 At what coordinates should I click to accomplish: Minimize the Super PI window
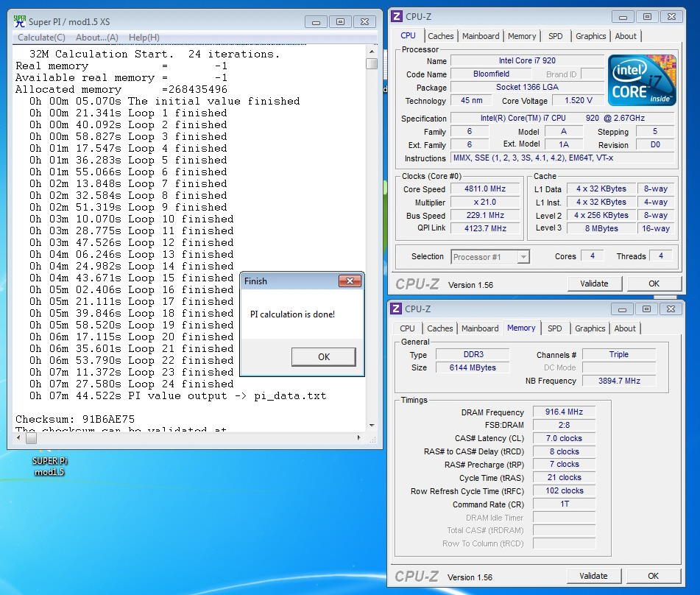point(317,21)
